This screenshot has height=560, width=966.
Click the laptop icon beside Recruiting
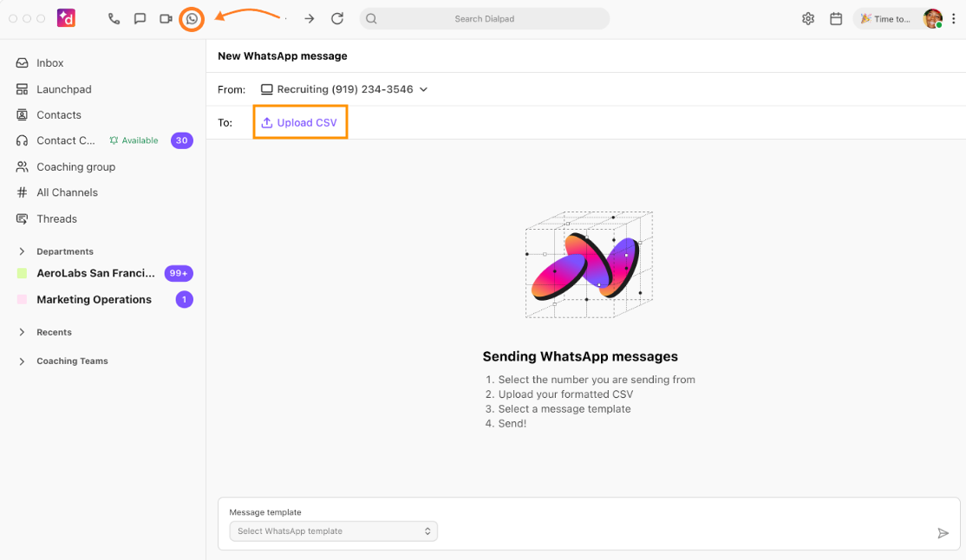[x=267, y=89]
